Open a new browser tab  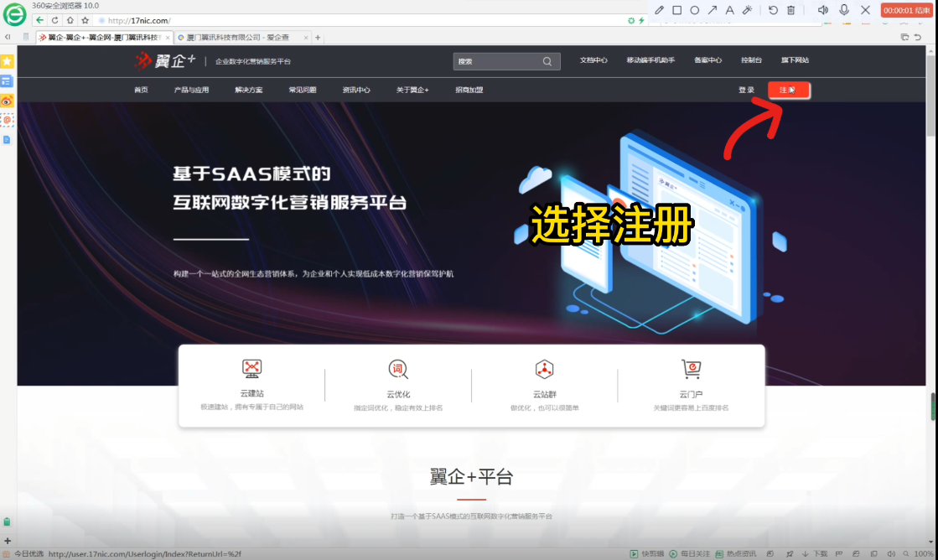(318, 38)
